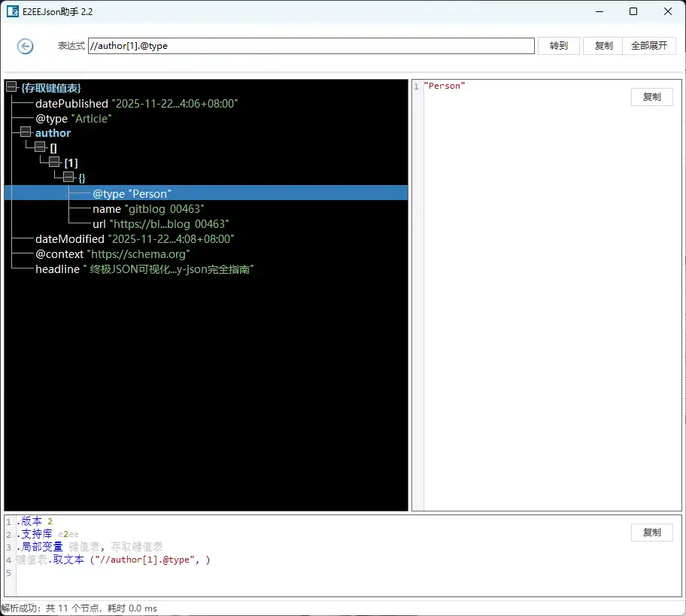The height and width of the screenshot is (616, 686).
Task: Click the back arrow icon
Action: [x=25, y=46]
